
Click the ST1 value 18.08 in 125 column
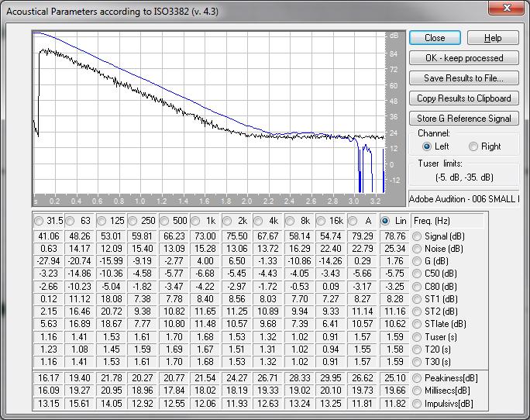[x=112, y=299]
